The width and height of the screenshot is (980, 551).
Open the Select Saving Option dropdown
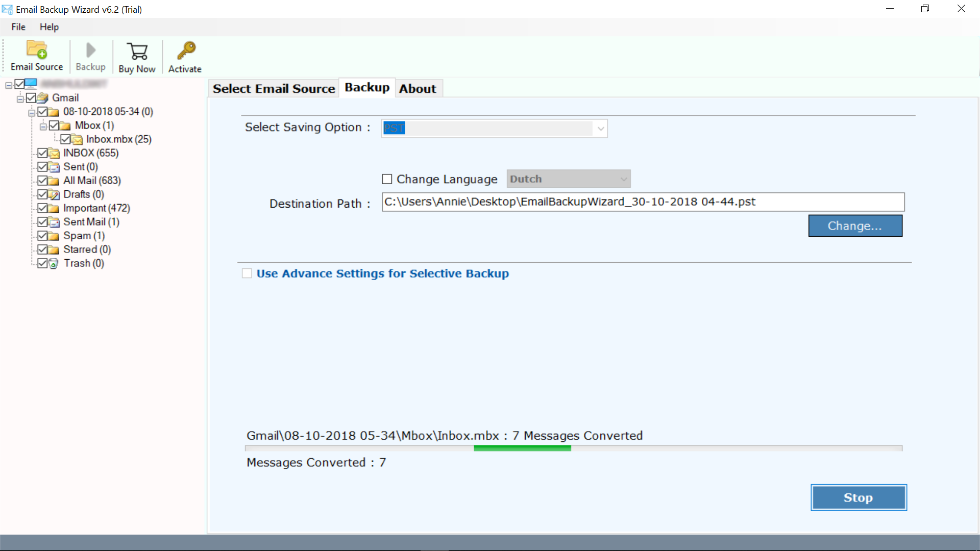click(600, 128)
